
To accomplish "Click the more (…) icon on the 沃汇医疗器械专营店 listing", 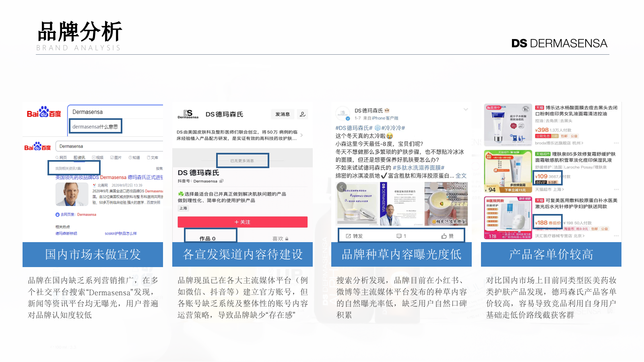I will click(616, 236).
